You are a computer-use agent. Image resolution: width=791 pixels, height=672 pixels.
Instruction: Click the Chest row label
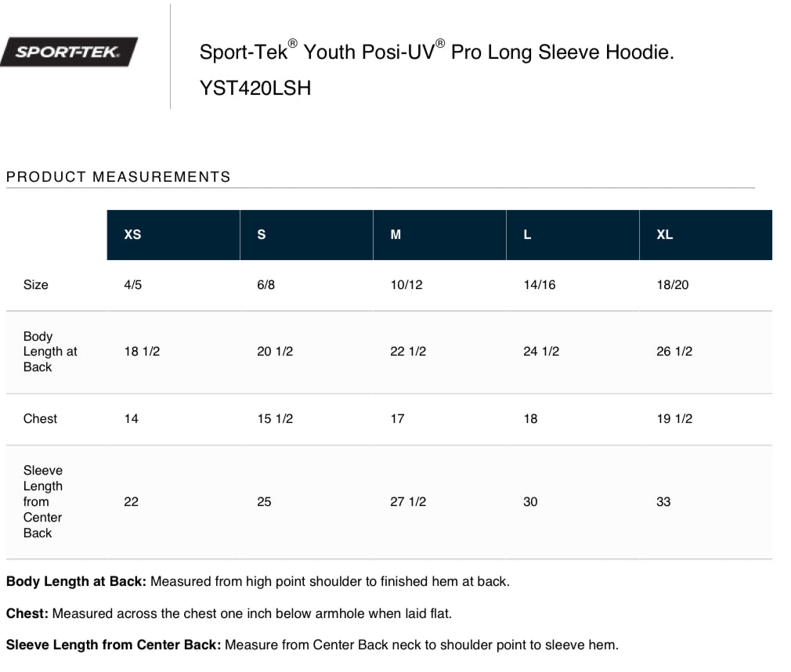point(40,419)
